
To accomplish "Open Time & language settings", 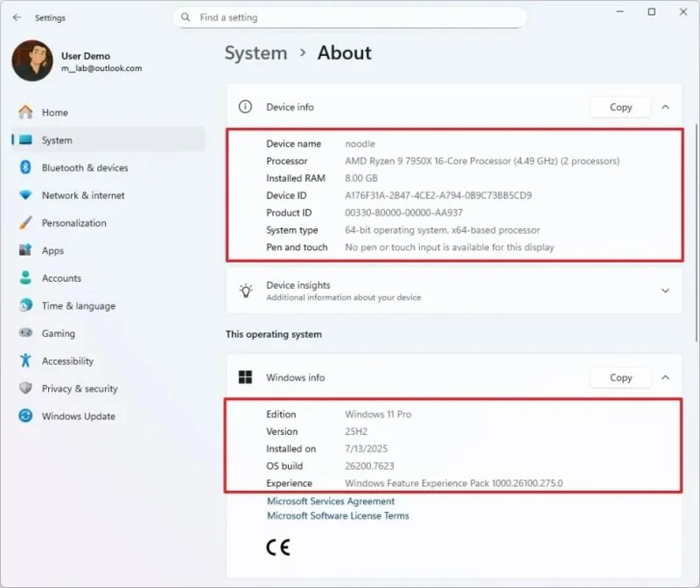I will pos(108,305).
